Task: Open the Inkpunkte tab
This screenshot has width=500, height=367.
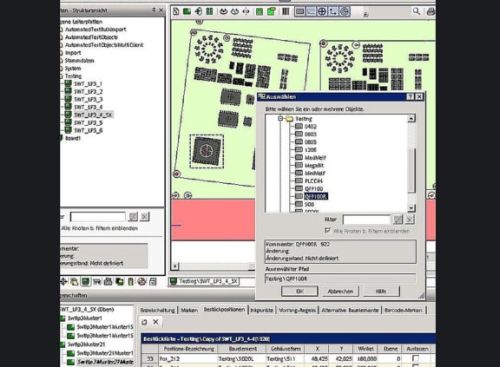Action: tap(262, 310)
